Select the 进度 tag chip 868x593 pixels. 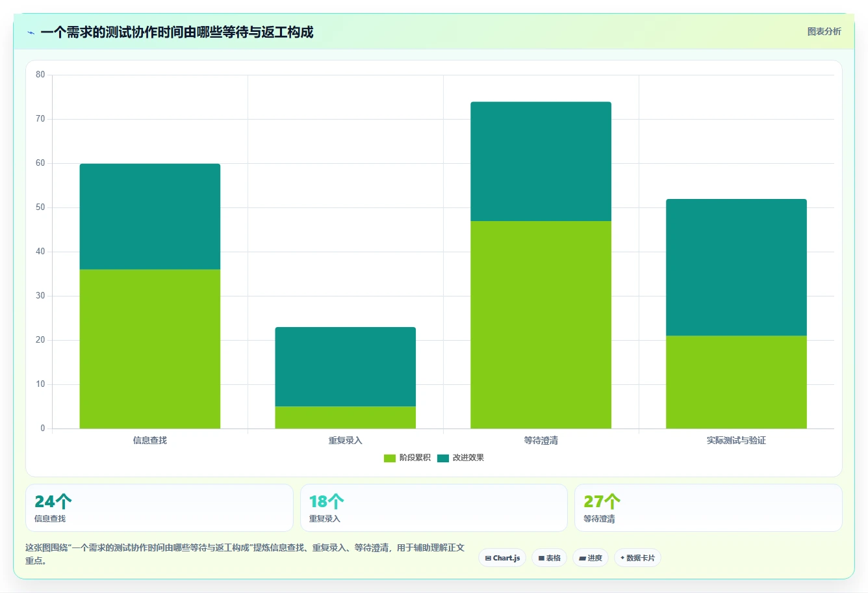click(590, 558)
